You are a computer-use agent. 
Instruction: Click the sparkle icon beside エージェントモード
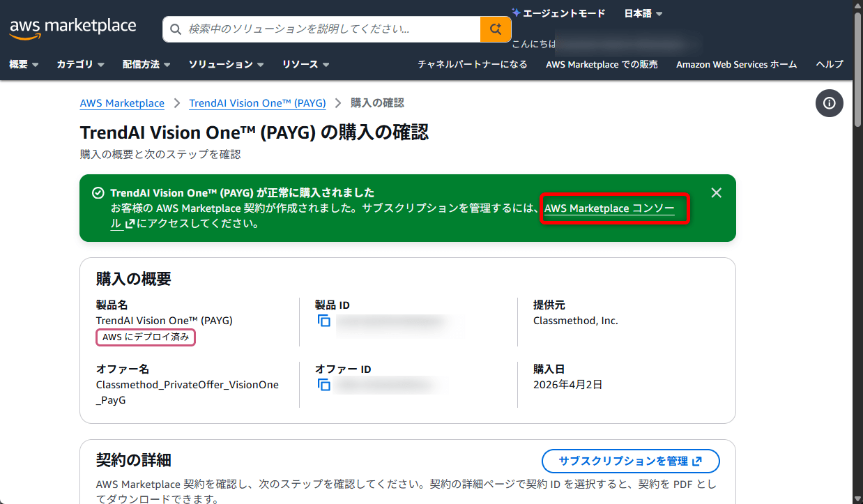point(516,13)
